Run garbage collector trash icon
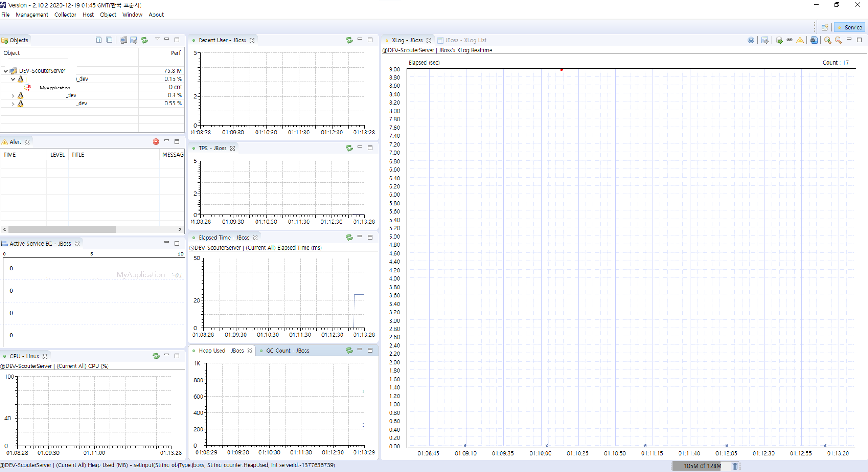Viewport: 868px width, 472px height. [x=735, y=466]
